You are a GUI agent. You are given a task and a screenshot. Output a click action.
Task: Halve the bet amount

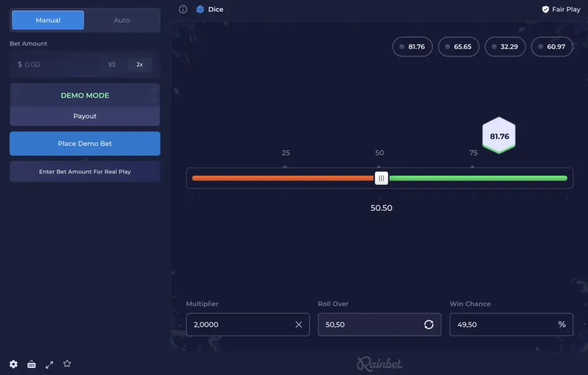click(112, 64)
